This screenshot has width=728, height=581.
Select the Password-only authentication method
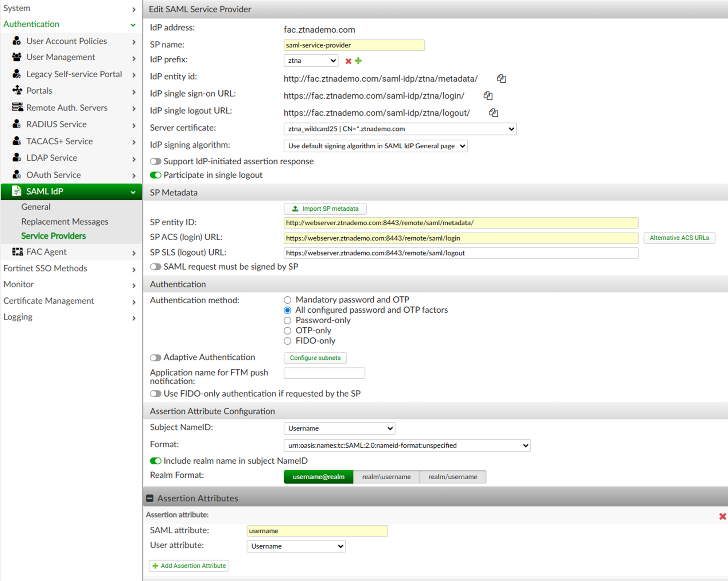(x=288, y=320)
